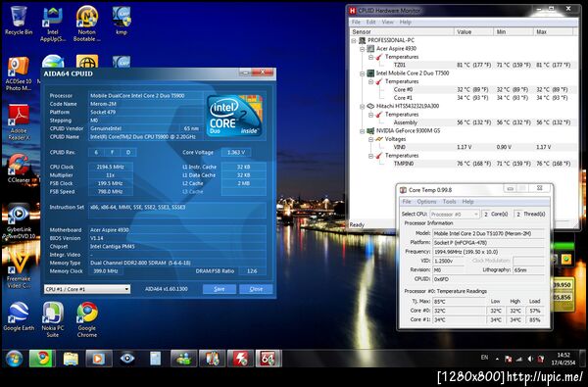
Task: Switch to Chrome in the taskbar
Action: (x=42, y=359)
